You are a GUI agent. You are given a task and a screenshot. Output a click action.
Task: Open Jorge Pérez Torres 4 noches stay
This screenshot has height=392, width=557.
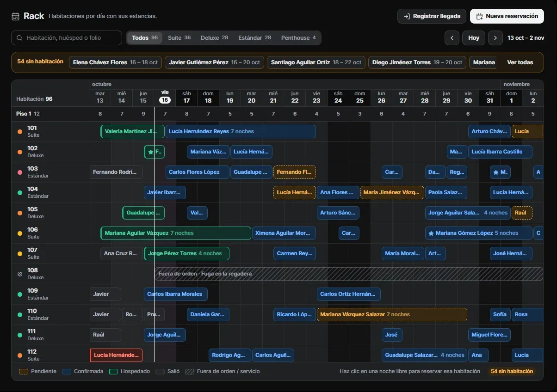tap(187, 254)
